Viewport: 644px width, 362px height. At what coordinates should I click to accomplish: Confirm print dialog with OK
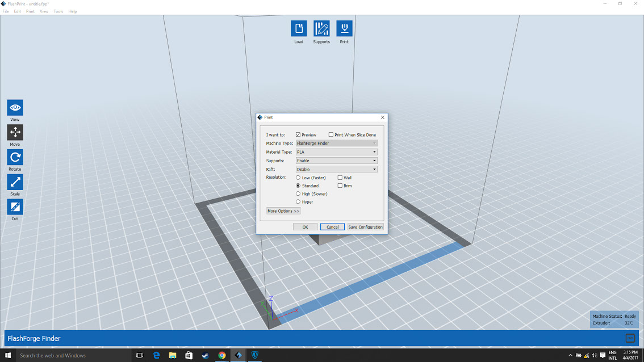[x=305, y=227]
